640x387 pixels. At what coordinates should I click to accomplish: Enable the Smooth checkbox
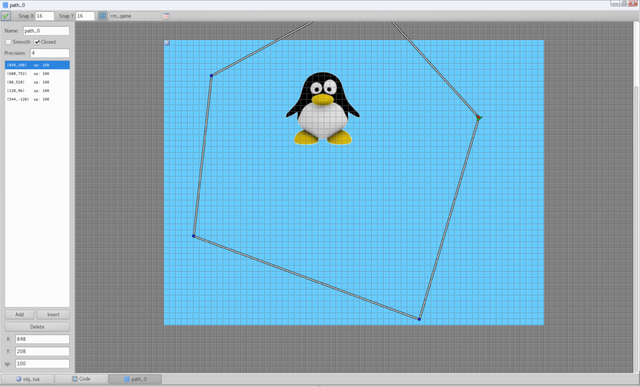9,42
